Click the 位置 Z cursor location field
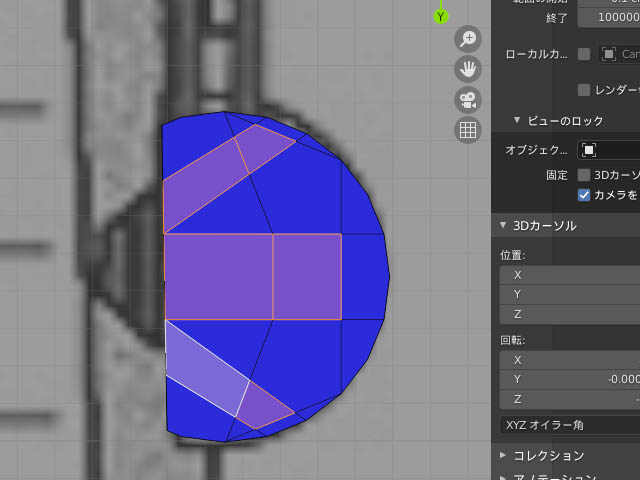Image resolution: width=640 pixels, height=480 pixels. [570, 315]
